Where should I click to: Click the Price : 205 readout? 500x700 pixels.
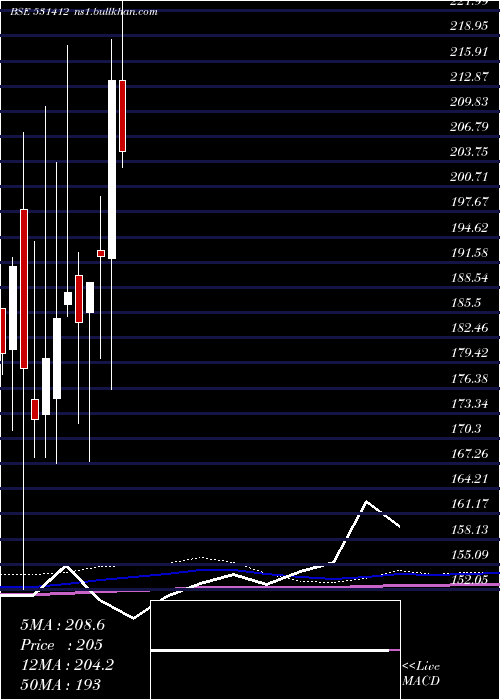pyautogui.click(x=61, y=645)
